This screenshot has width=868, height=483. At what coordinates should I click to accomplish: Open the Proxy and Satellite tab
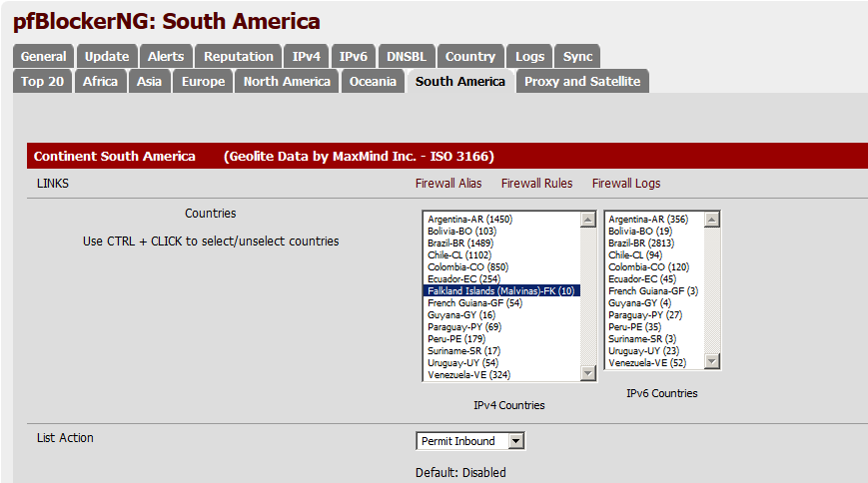pos(582,81)
